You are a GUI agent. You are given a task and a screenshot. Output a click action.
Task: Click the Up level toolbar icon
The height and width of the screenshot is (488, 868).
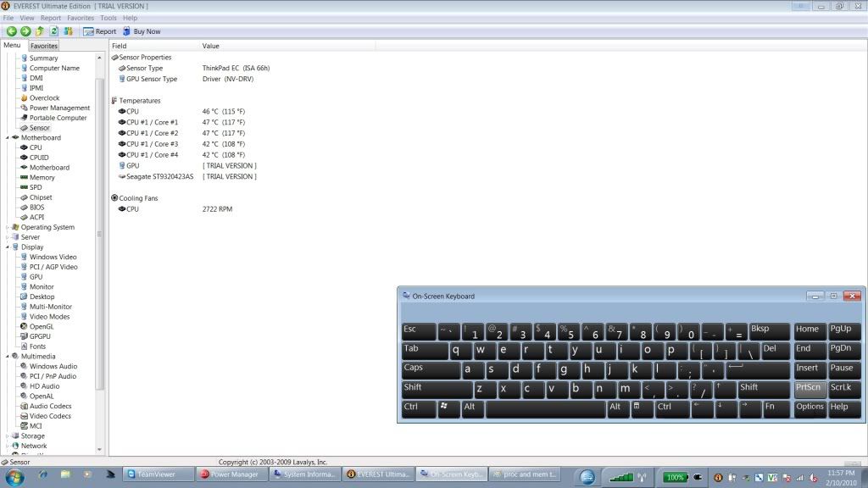pyautogui.click(x=40, y=31)
